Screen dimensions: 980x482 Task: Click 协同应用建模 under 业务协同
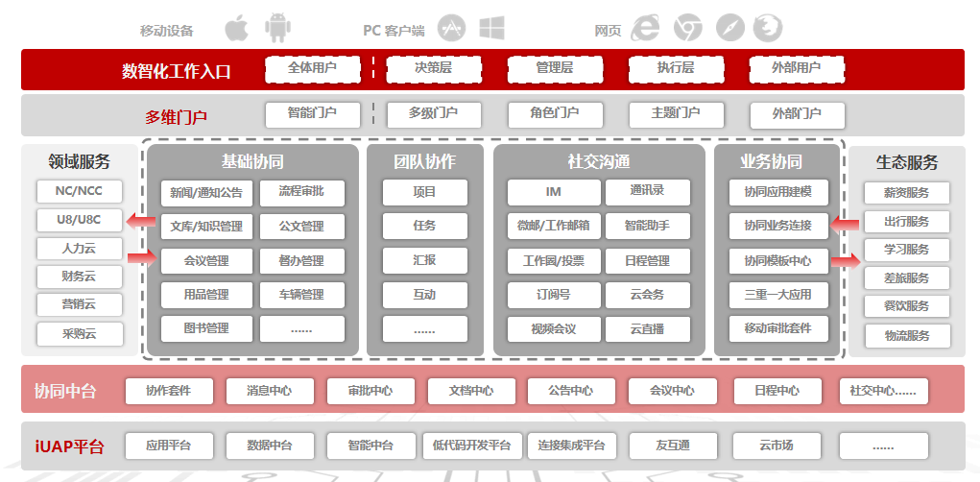coord(777,192)
